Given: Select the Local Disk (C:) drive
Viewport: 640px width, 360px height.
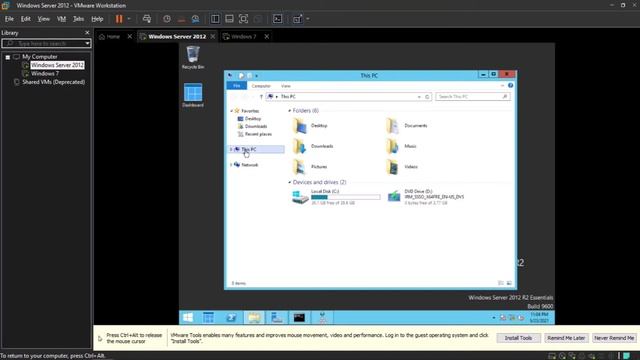Looking at the screenshot, I should click(336, 197).
